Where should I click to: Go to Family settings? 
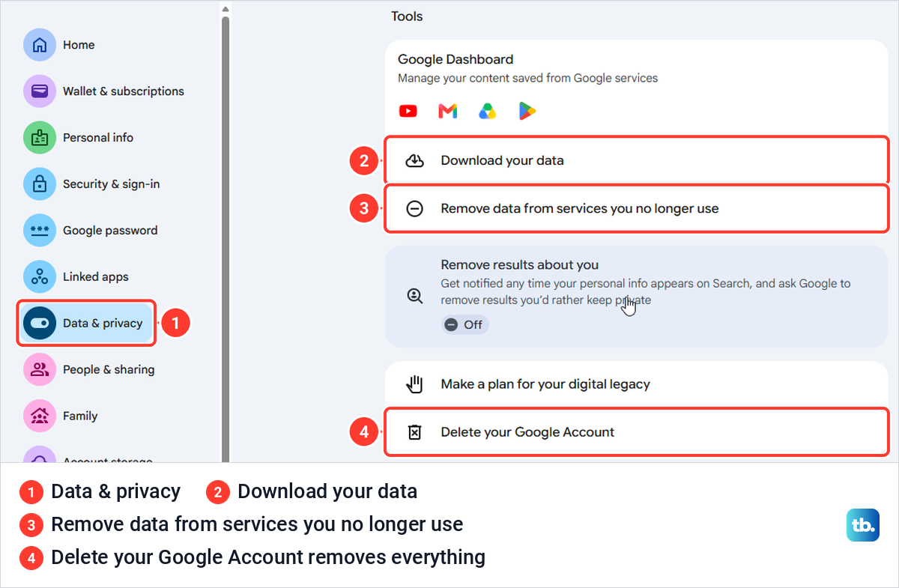(x=80, y=416)
